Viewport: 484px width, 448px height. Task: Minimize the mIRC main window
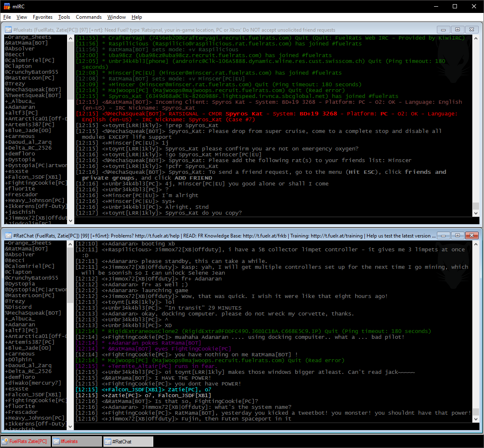click(436, 6)
